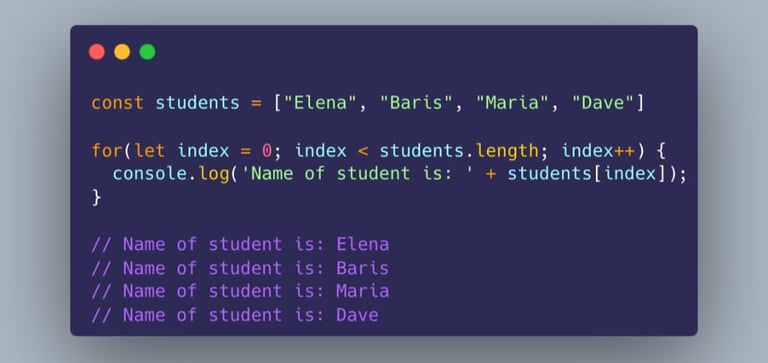Click console in the log statement
Screen dimensions: 768x363
coord(150,174)
